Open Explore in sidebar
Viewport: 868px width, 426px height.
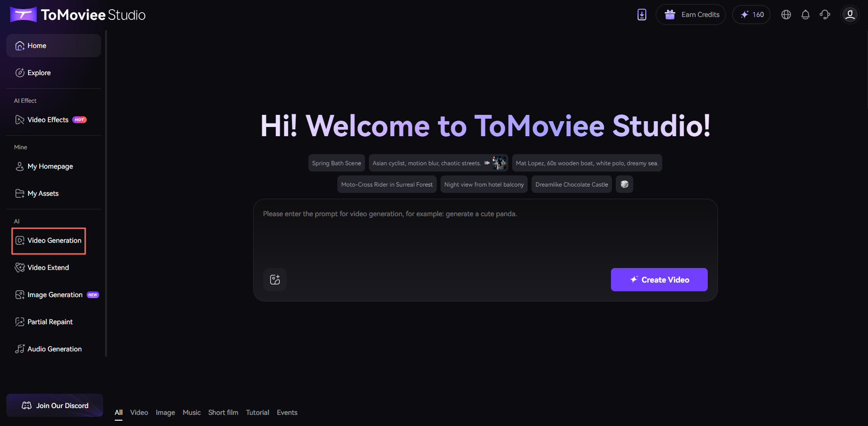tap(54, 73)
